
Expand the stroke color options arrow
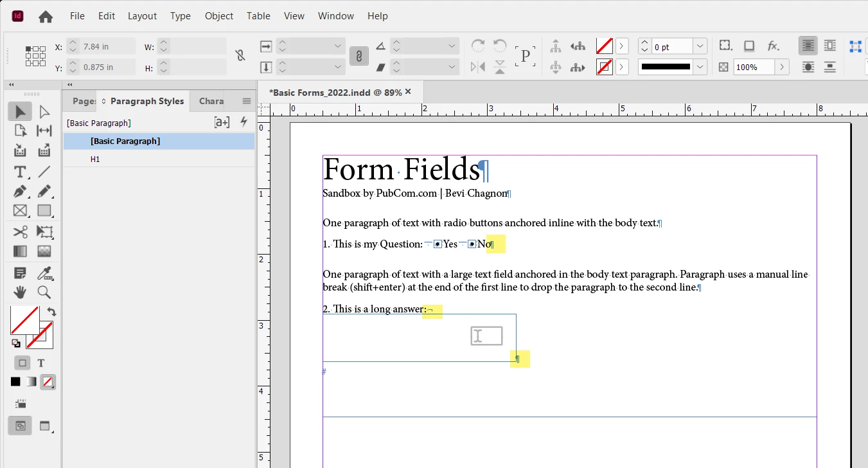tap(622, 67)
